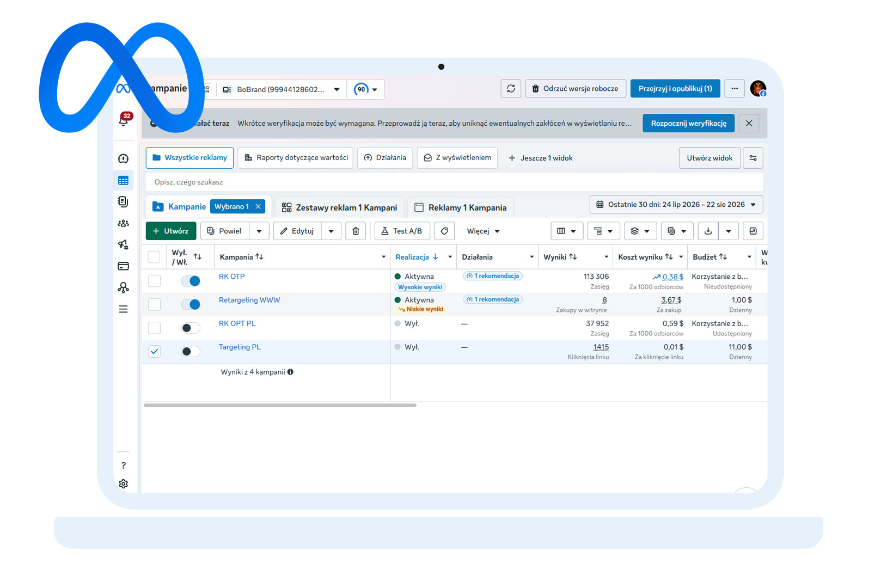Viewport: 893px width, 588px height.
Task: Expand the date range Ostatnie 30 dni dropdown
Action: 676,205
